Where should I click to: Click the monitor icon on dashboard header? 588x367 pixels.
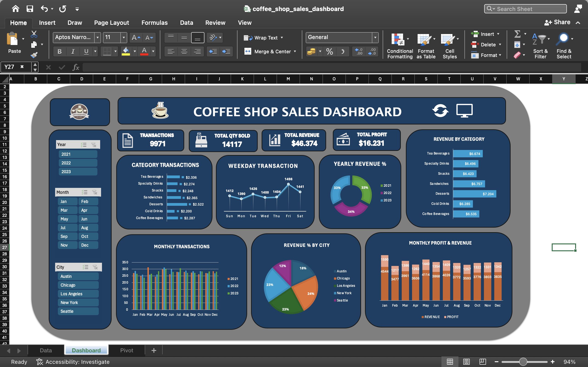464,111
